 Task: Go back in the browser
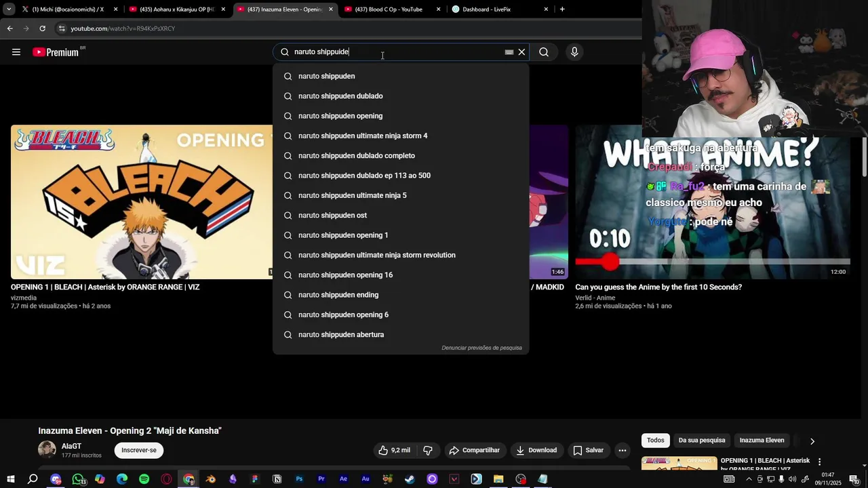tap(9, 28)
